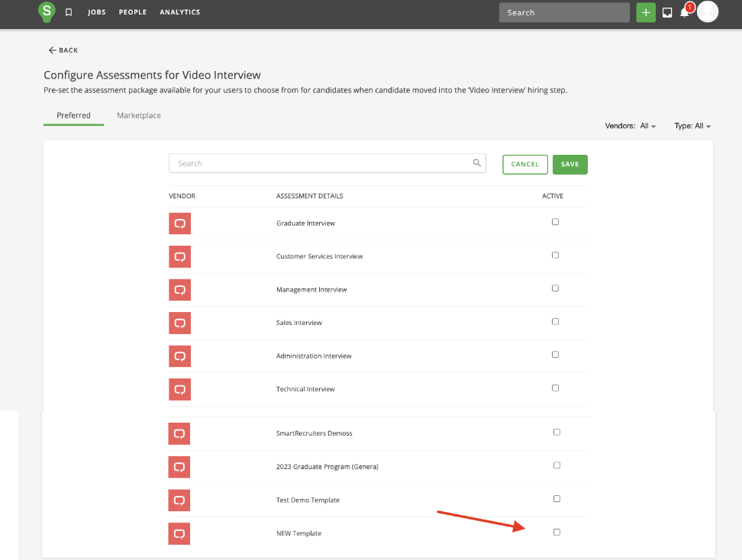This screenshot has width=742, height=560.
Task: Go back using the Back link
Action: [x=63, y=50]
